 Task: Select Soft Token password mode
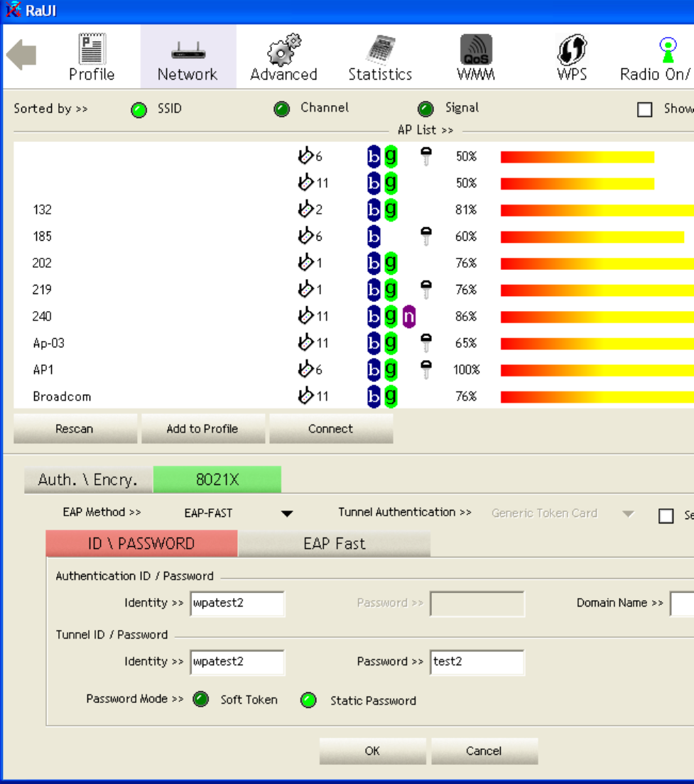click(x=201, y=699)
